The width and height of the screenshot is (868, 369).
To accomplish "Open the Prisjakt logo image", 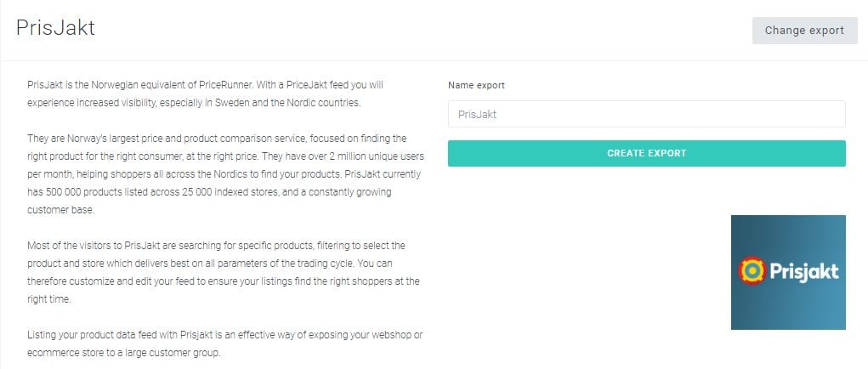I will [x=788, y=272].
